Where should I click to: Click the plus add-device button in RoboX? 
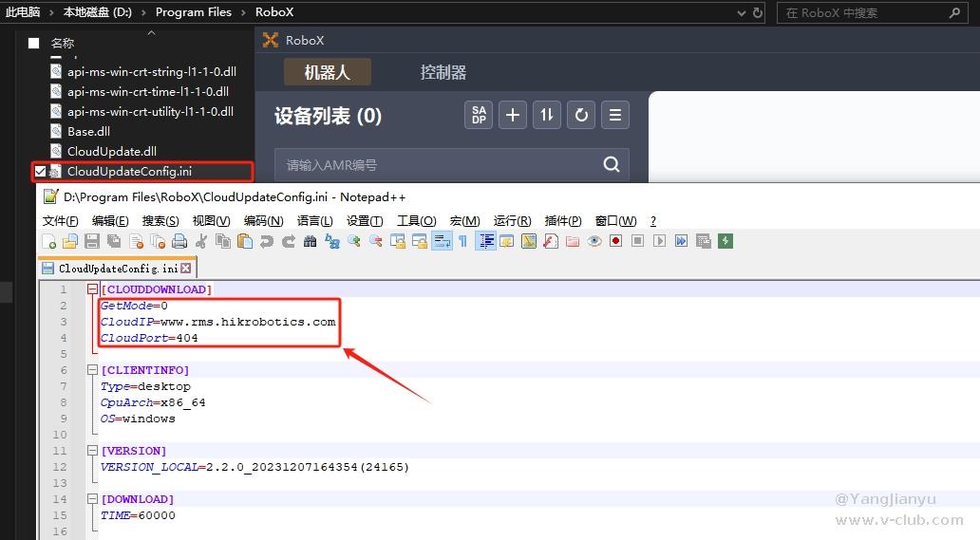coord(513,115)
